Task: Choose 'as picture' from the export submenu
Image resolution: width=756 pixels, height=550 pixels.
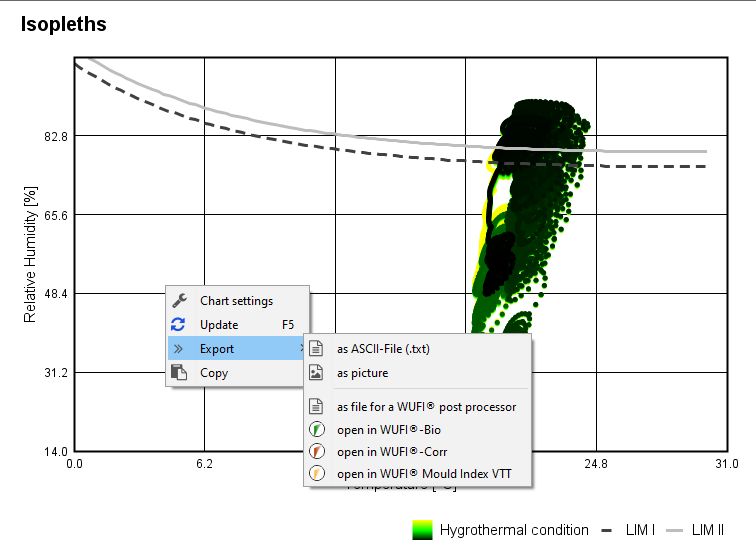Action: coord(362,373)
